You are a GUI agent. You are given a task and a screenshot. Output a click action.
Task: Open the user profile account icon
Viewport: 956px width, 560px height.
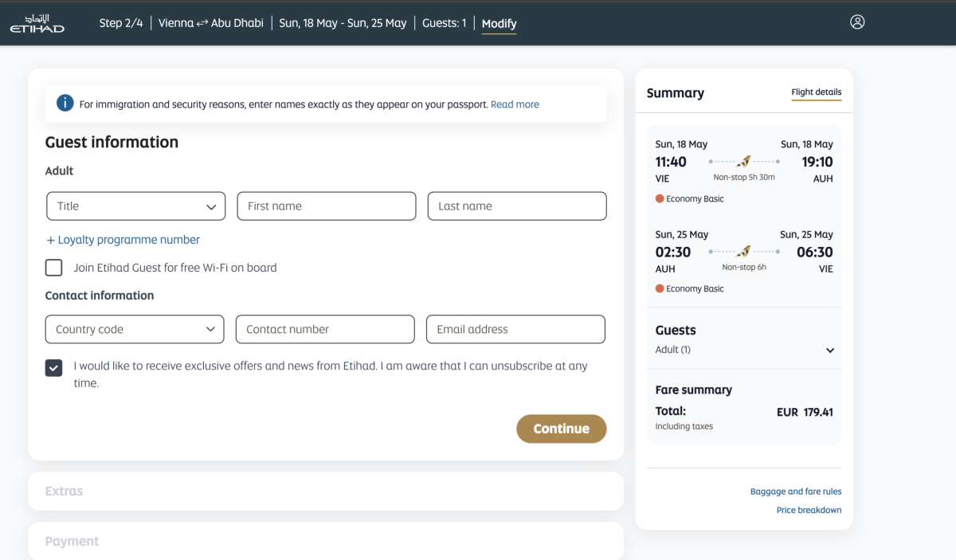[x=857, y=22]
